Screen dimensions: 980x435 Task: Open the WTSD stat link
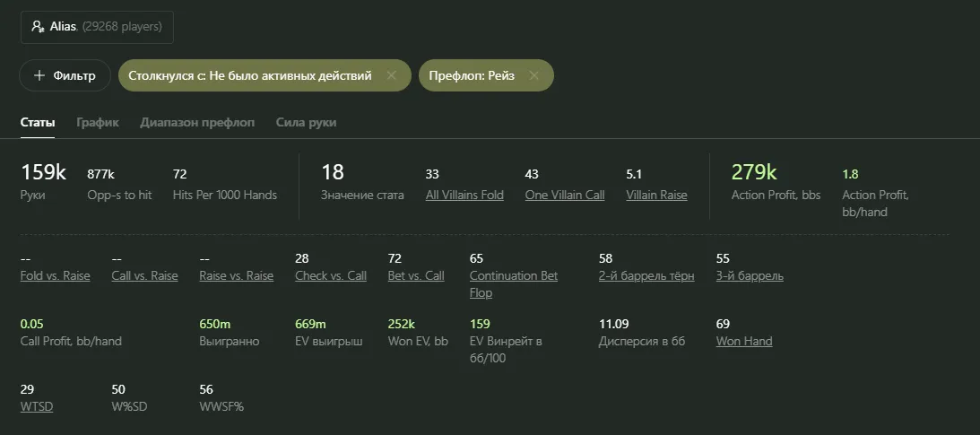[36, 406]
